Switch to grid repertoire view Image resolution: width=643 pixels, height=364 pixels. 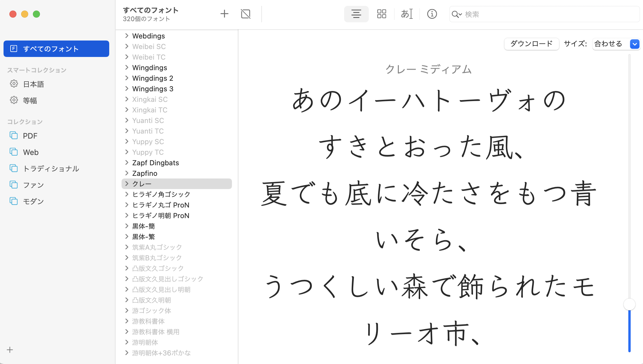pyautogui.click(x=381, y=14)
